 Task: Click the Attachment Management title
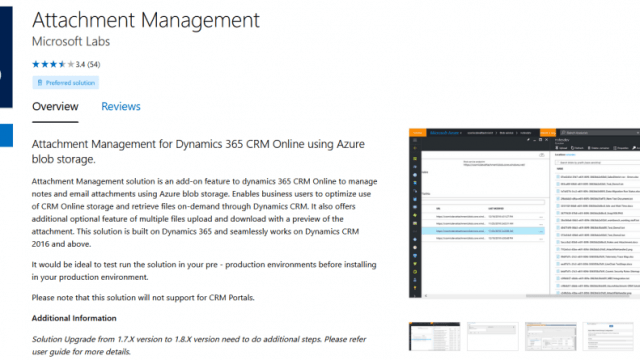click(146, 20)
